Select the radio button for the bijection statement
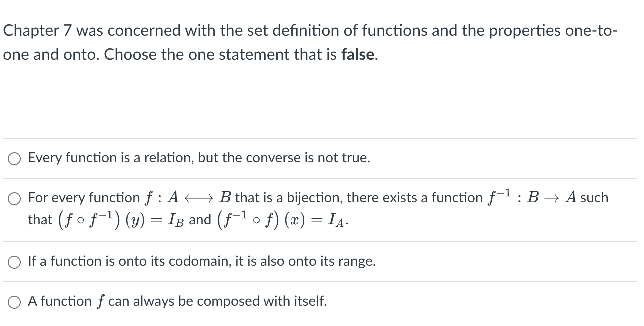Image resolution: width=644 pixels, height=326 pixels. [x=14, y=199]
